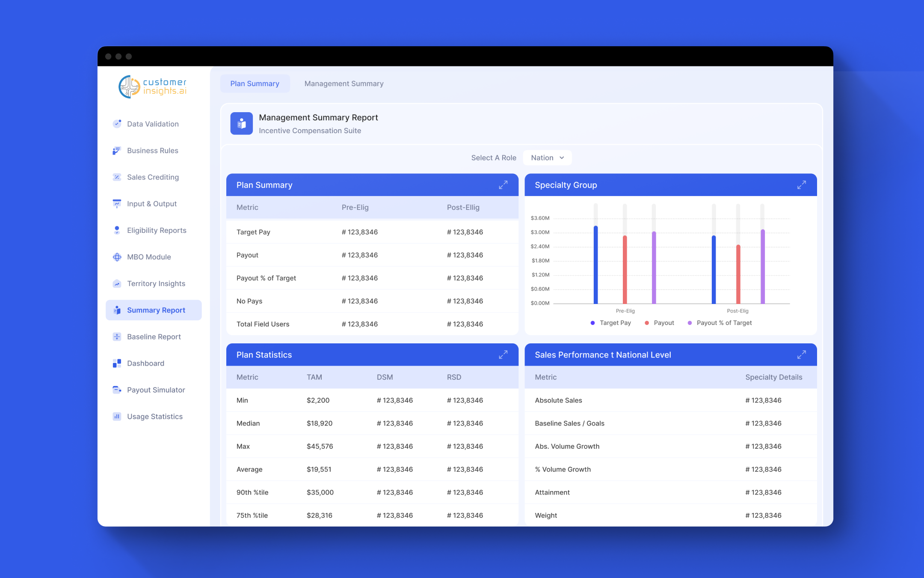Click the Territory Insights sidebar icon
Viewport: 924px width, 578px height.
117,283
